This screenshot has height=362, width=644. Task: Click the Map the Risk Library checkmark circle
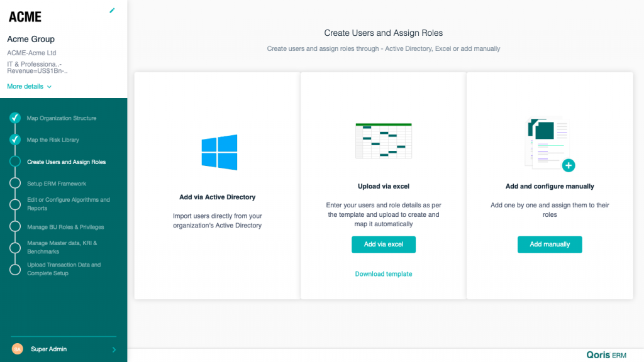coord(15,140)
